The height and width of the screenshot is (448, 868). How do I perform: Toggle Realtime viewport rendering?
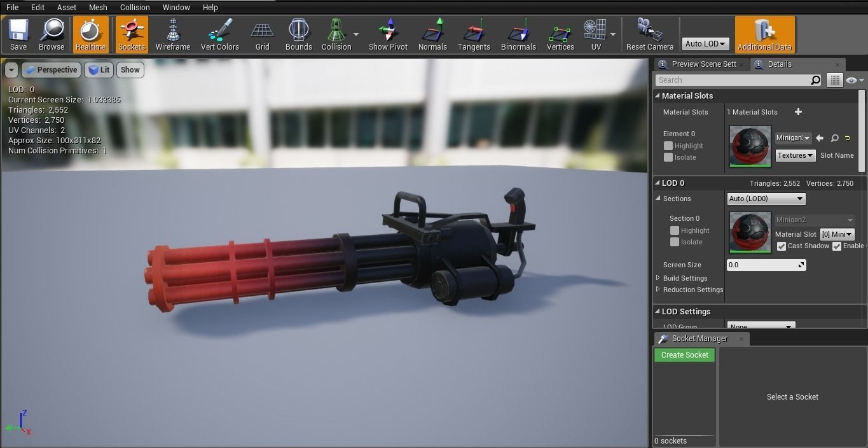click(x=90, y=34)
